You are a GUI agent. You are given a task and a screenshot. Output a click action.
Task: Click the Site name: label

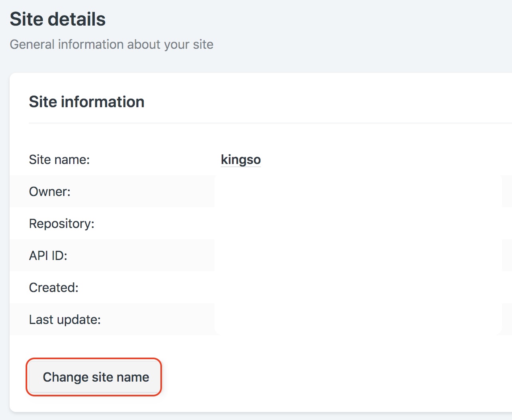[x=60, y=160]
